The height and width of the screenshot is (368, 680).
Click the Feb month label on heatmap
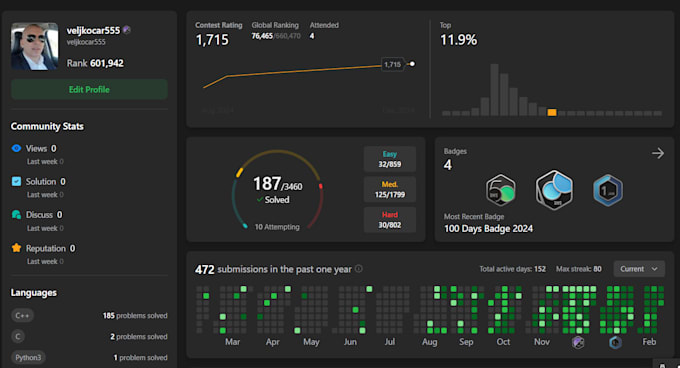tap(649, 342)
